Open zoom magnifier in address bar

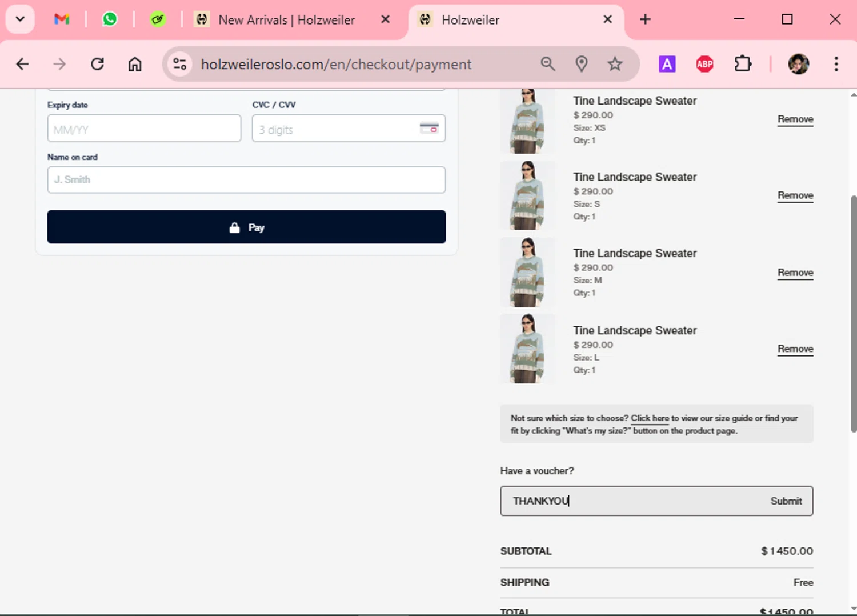tap(548, 64)
